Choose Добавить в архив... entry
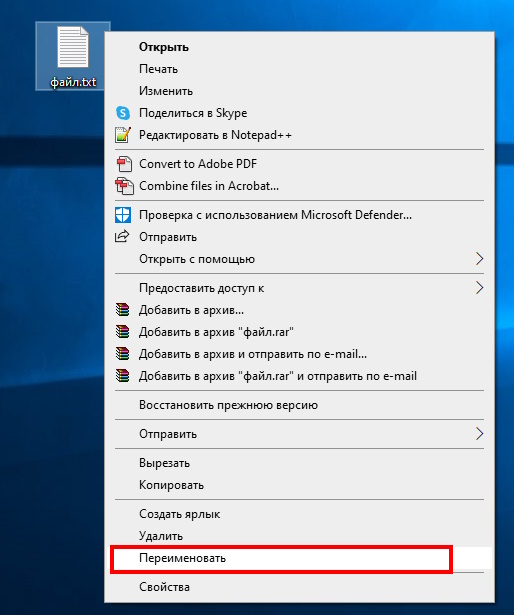This screenshot has width=514, height=615. point(299,310)
